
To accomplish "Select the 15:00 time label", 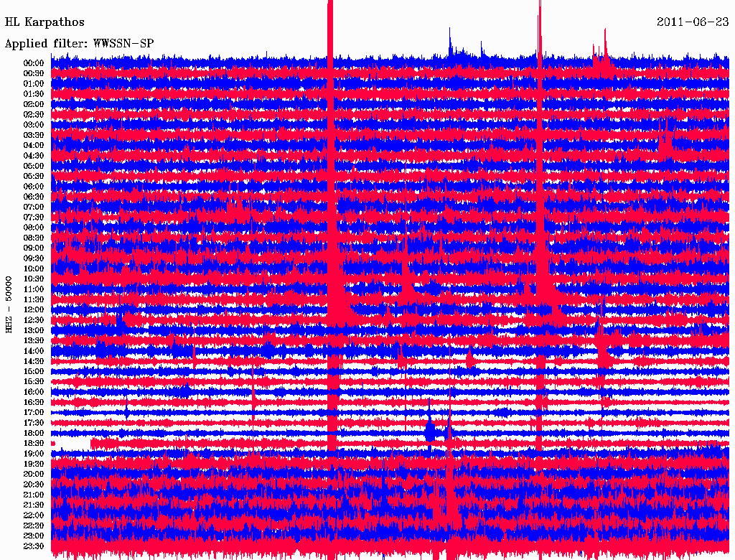I will [x=34, y=371].
